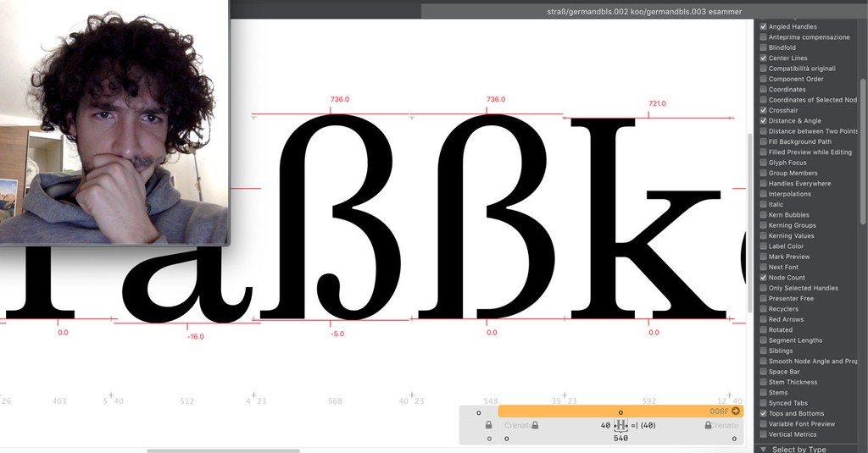Click the arrow icon next to 006F
The height and width of the screenshot is (453, 868).
[x=737, y=411]
